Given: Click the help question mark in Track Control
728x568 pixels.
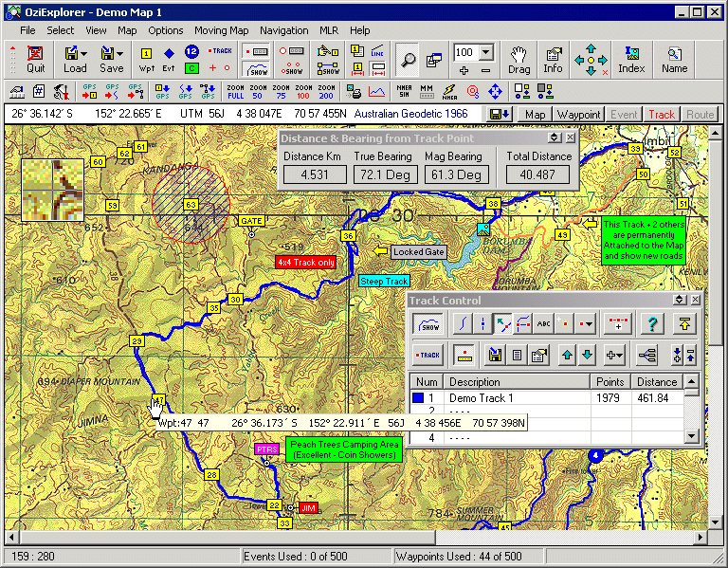Looking at the screenshot, I should pos(650,323).
